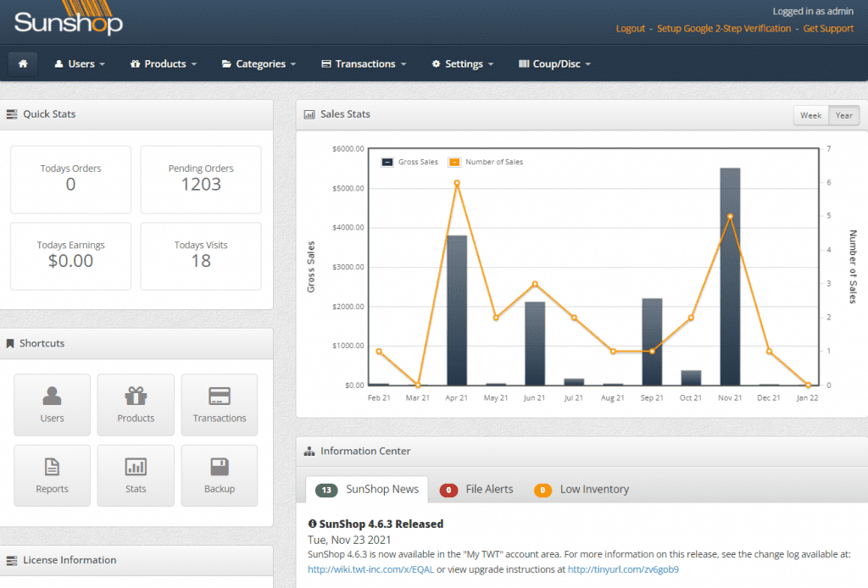
Task: Click the Get Support link
Action: [828, 29]
